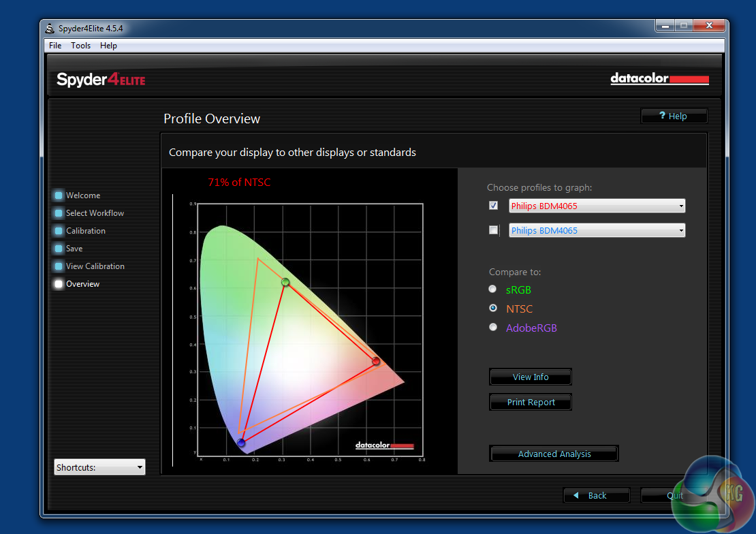
Task: Click the blue primary point on gamut chart
Action: pos(240,443)
